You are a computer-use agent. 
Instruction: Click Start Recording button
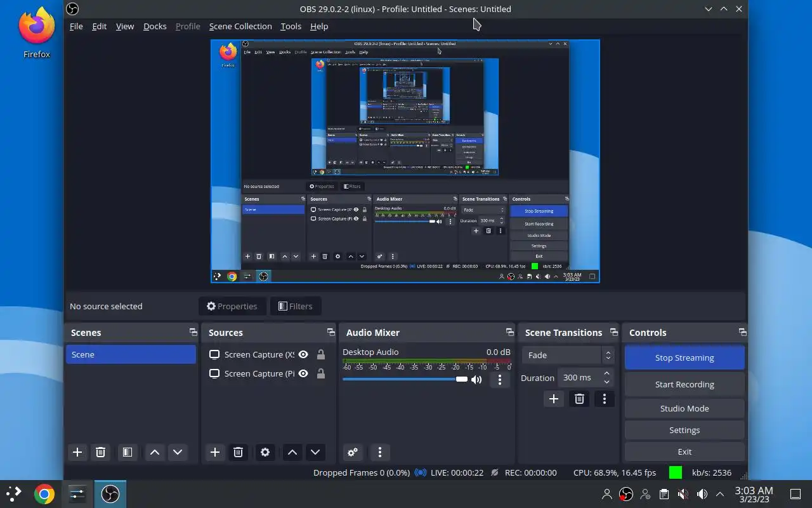684,384
